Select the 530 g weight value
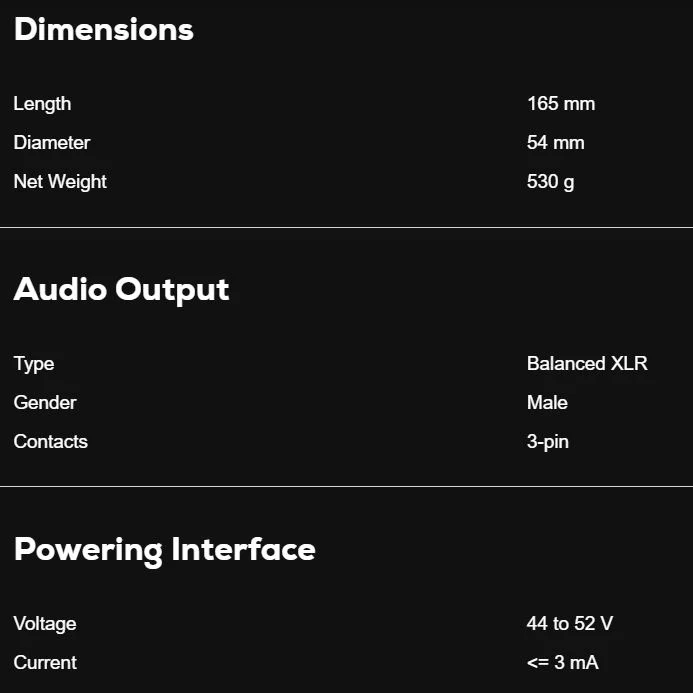693x693 pixels. (551, 182)
